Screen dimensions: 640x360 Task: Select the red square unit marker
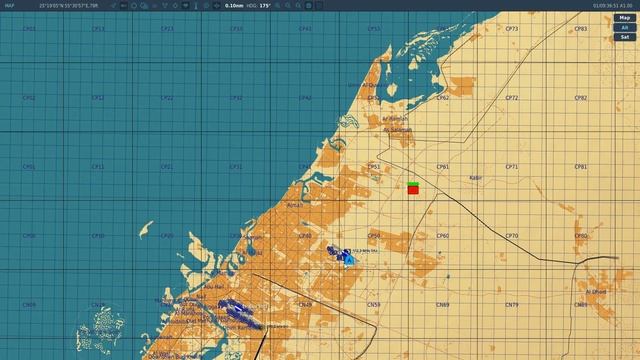click(x=413, y=190)
